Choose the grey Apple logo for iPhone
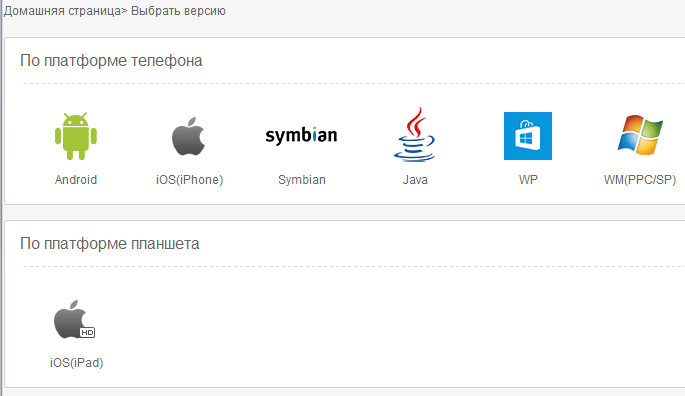 (188, 136)
